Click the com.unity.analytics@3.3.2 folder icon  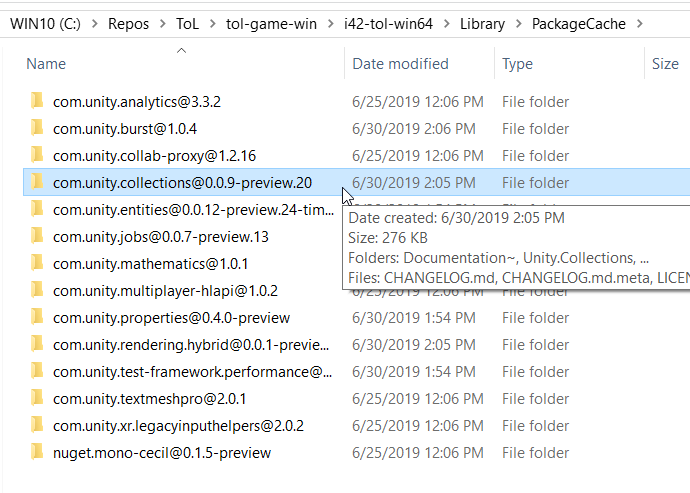pyautogui.click(x=38, y=101)
